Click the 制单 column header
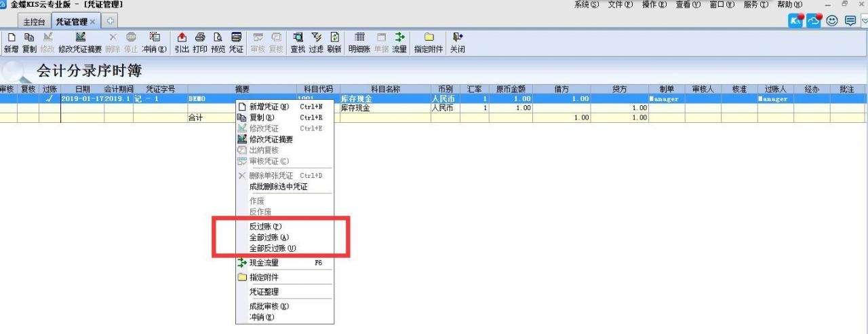This screenshot has width=868, height=334. (666, 89)
